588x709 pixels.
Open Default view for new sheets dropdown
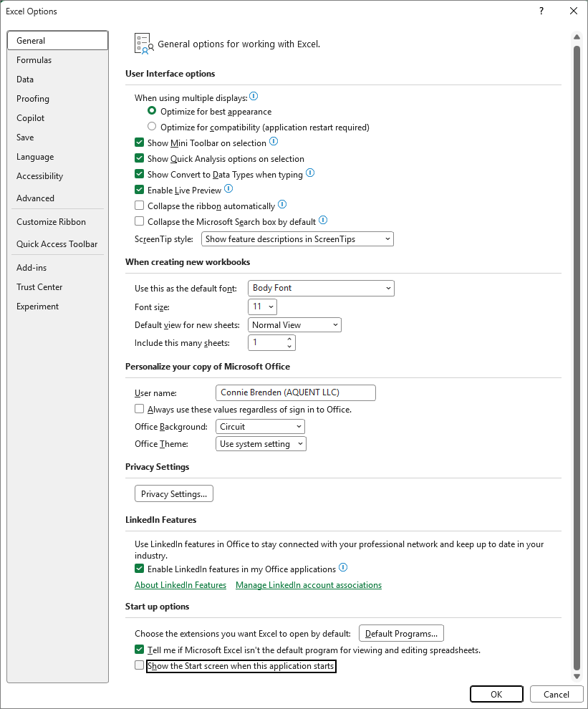point(294,324)
